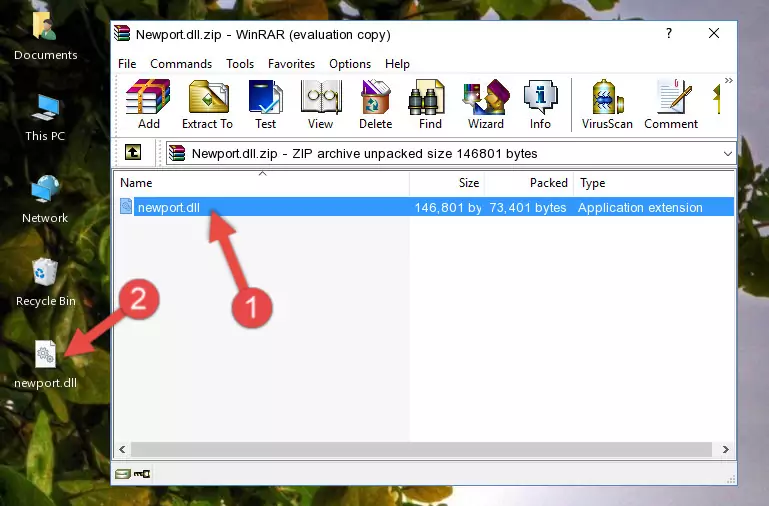Launch the Wizard tool

click(486, 104)
